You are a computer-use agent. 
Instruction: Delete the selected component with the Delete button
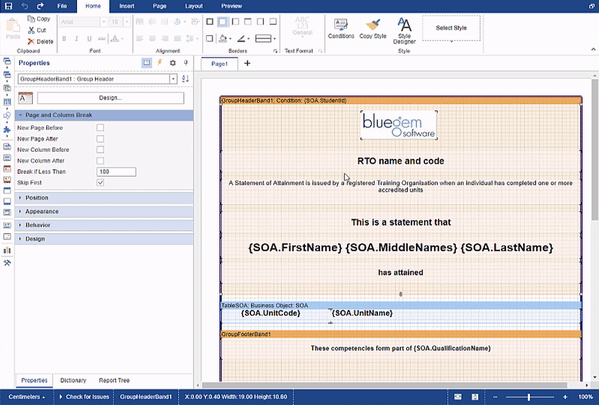(x=40, y=41)
